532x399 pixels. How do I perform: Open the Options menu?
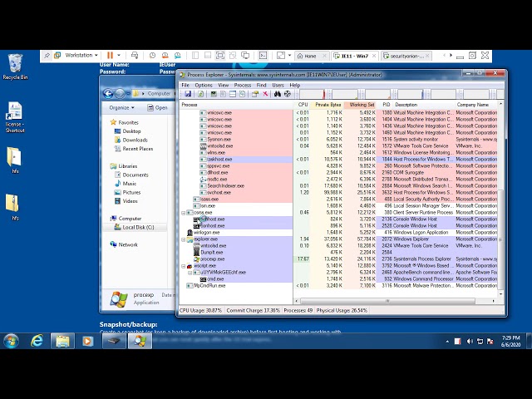tap(204, 85)
